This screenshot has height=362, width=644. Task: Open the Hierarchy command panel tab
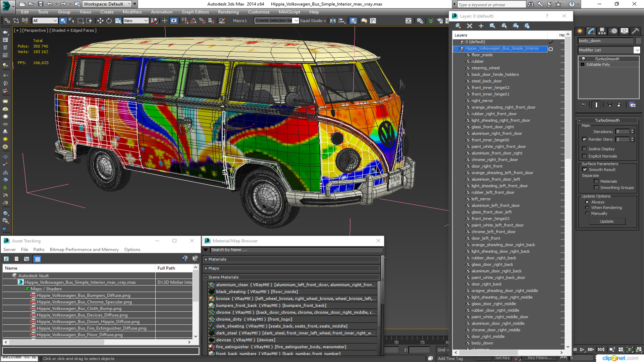click(602, 31)
